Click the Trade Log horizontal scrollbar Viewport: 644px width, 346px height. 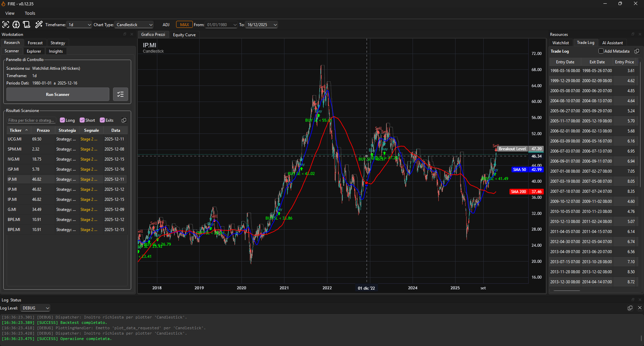pos(567,291)
